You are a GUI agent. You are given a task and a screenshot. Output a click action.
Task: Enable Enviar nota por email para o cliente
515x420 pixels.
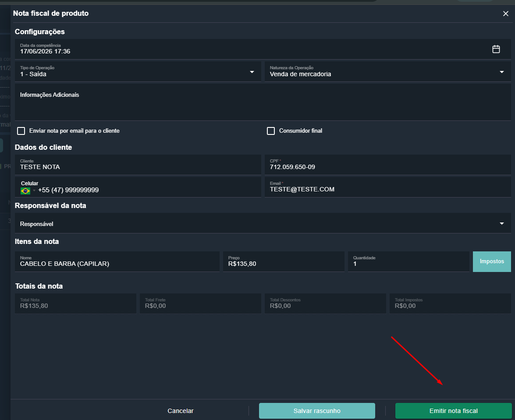(21, 131)
